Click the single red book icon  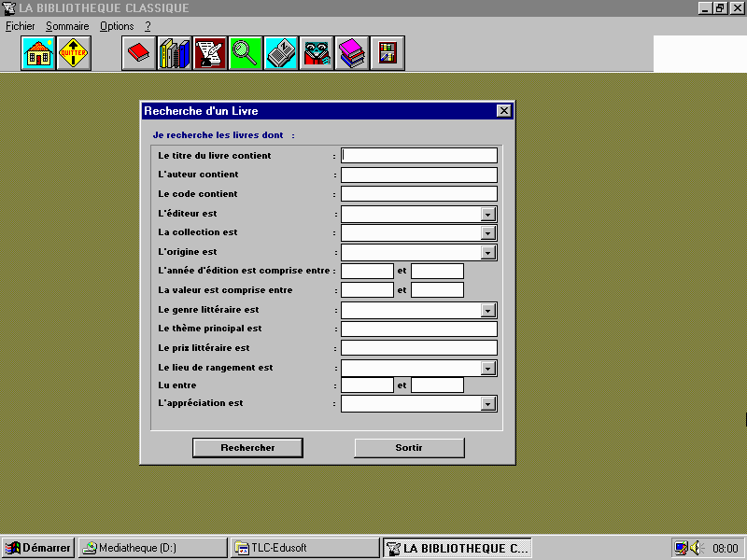pos(138,54)
